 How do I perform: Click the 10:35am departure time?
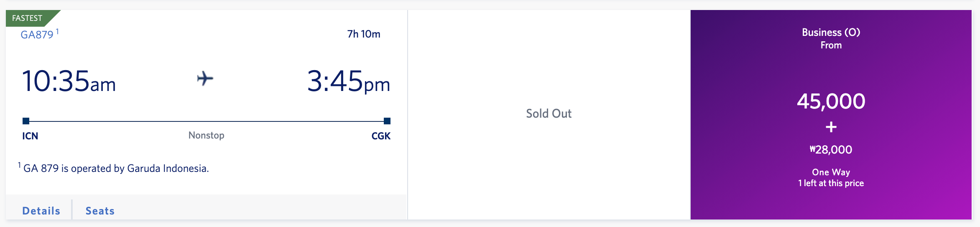(69, 81)
